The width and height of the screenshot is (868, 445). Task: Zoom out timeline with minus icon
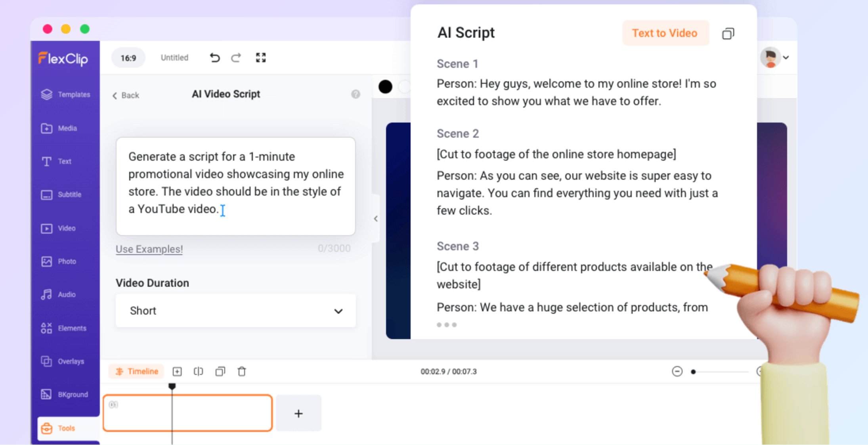[x=677, y=372]
